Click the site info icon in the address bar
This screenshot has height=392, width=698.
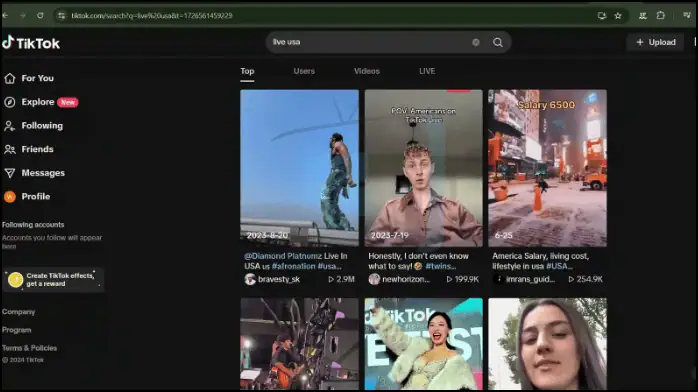click(x=61, y=16)
